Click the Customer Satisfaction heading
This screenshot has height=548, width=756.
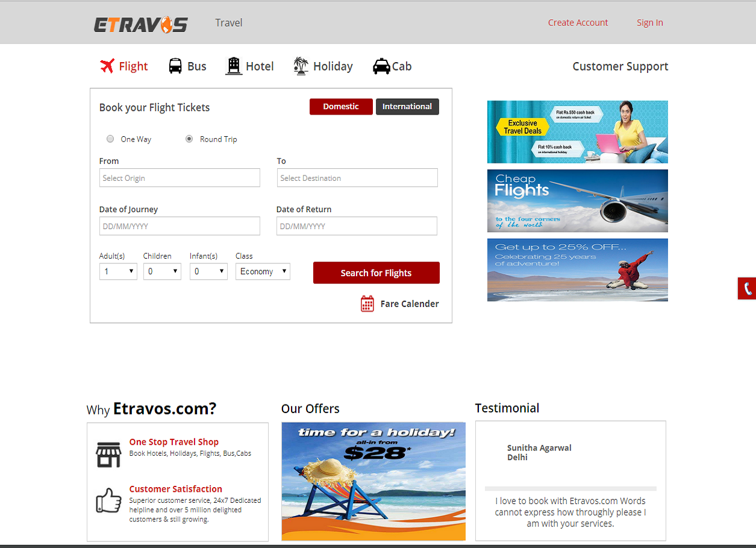[176, 489]
